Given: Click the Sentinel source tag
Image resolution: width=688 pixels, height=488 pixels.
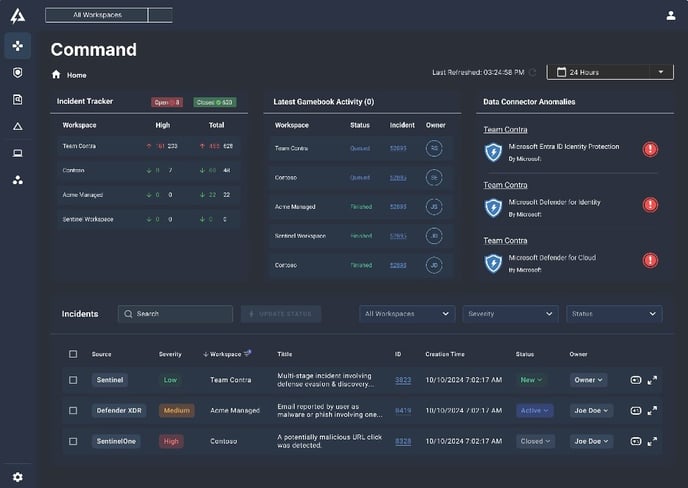Looking at the screenshot, I should 110,380.
